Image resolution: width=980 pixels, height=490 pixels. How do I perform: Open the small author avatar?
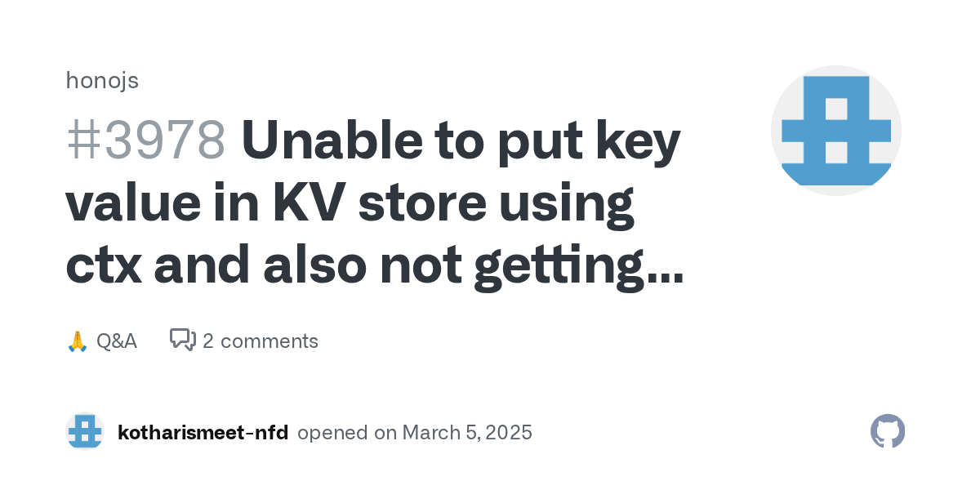[x=85, y=432]
